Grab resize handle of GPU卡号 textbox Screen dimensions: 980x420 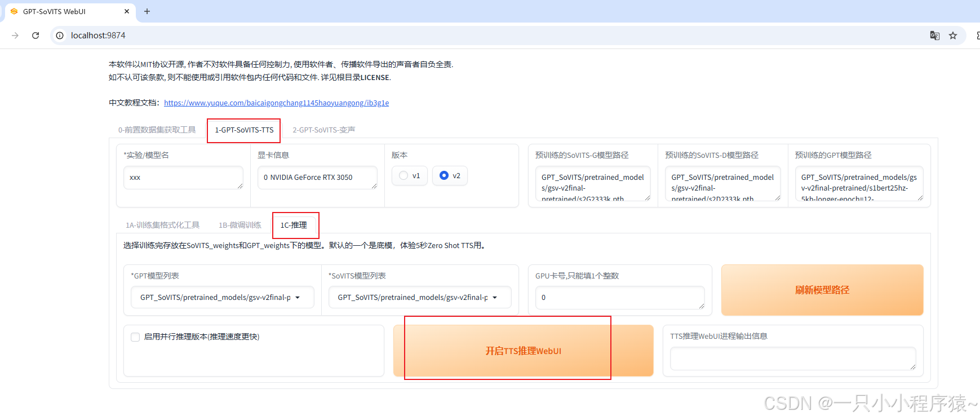point(702,306)
